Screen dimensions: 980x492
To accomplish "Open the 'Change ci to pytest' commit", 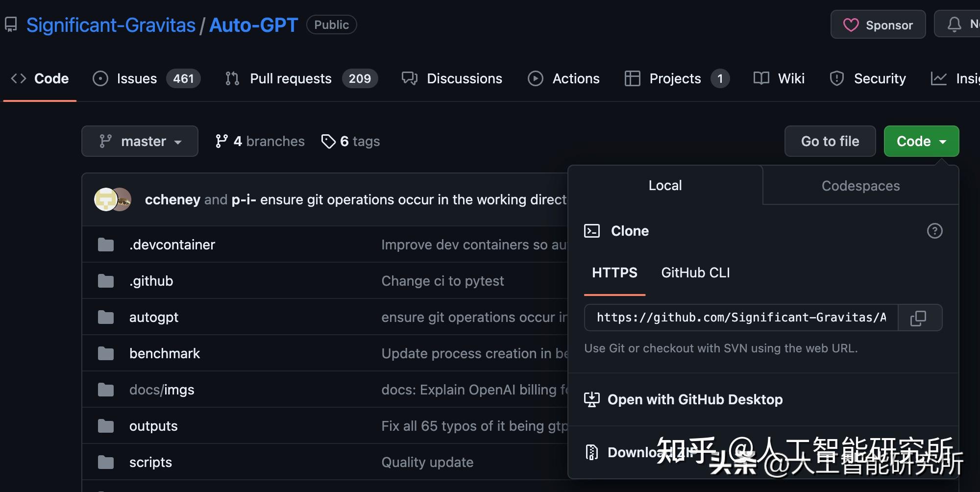I will 442,281.
